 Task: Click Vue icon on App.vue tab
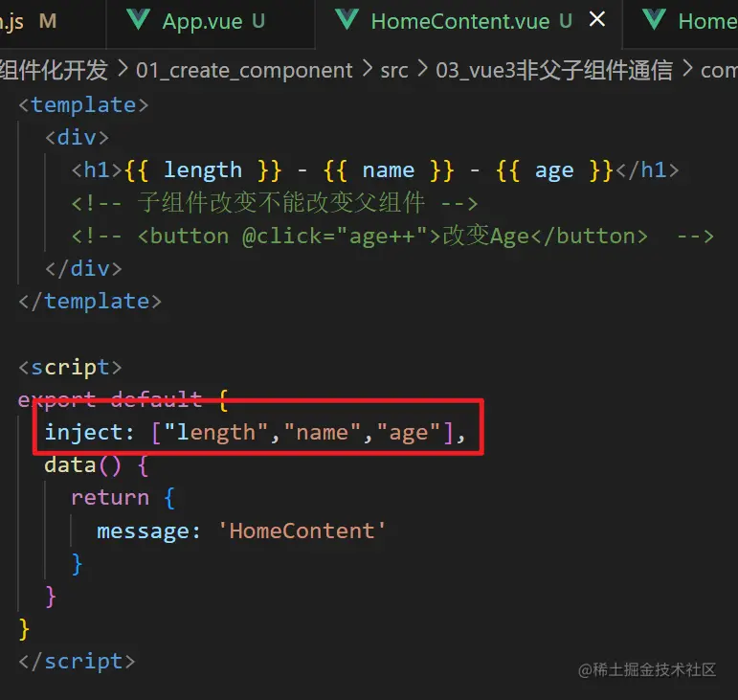(x=139, y=20)
